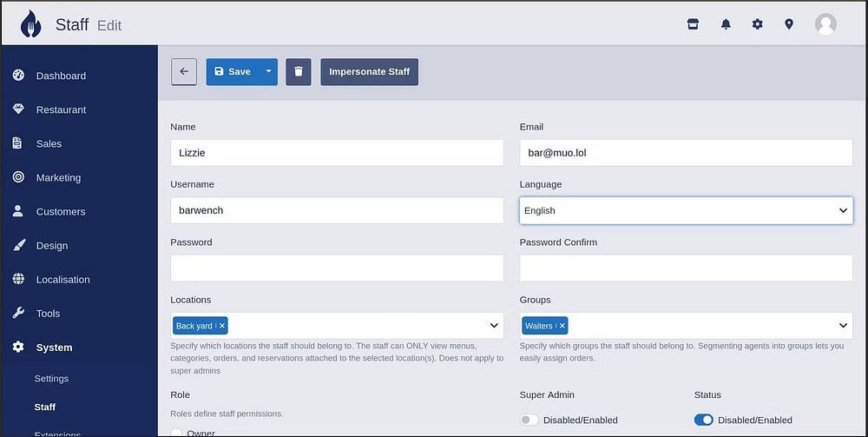Enable the Super Admin switch
Viewport: 868px width, 437px height.
[529, 420]
